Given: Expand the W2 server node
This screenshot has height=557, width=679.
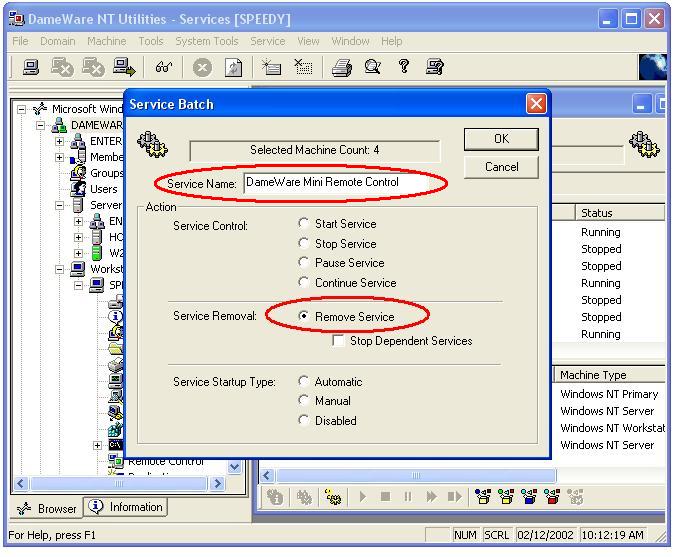Looking at the screenshot, I should 78,253.
